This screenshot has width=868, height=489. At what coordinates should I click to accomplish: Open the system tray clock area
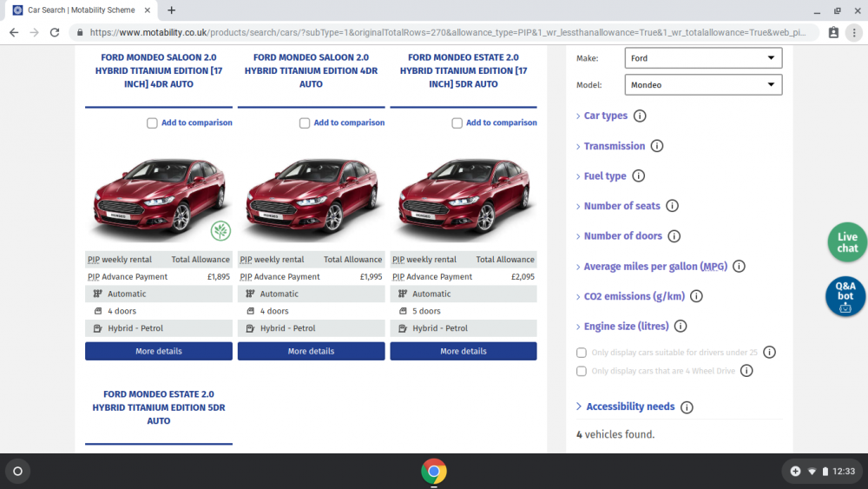tap(824, 472)
